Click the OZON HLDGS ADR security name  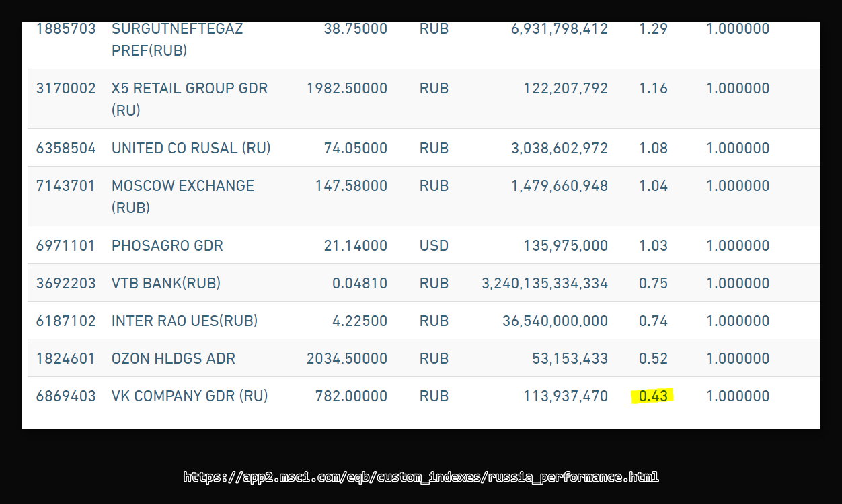click(x=174, y=359)
